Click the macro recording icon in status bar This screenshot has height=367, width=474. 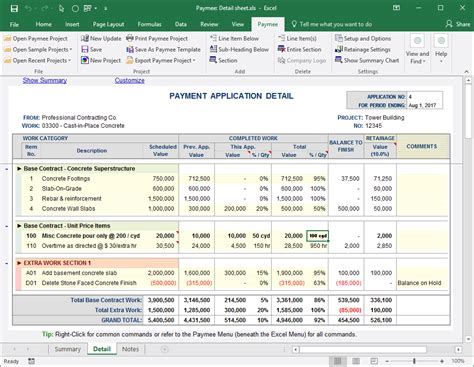tap(31, 361)
